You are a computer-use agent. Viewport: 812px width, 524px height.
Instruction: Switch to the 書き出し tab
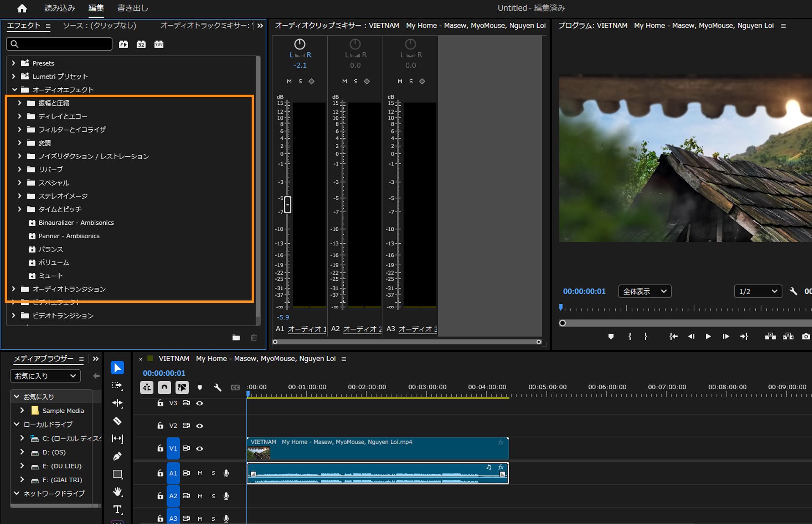click(x=132, y=8)
